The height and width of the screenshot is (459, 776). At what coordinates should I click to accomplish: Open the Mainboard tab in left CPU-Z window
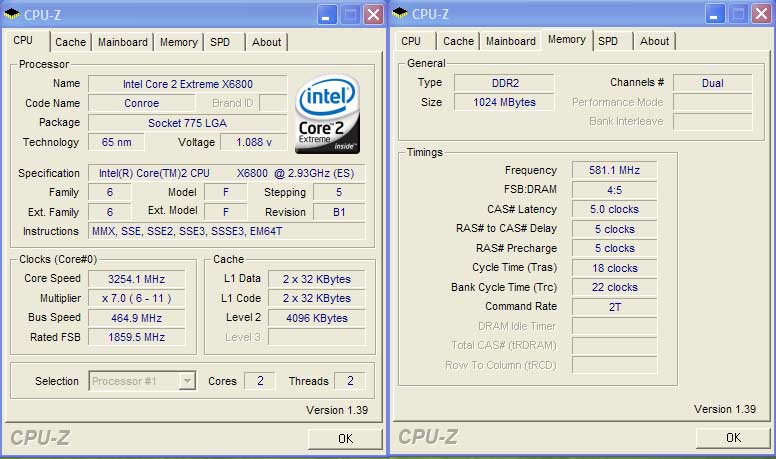(122, 42)
